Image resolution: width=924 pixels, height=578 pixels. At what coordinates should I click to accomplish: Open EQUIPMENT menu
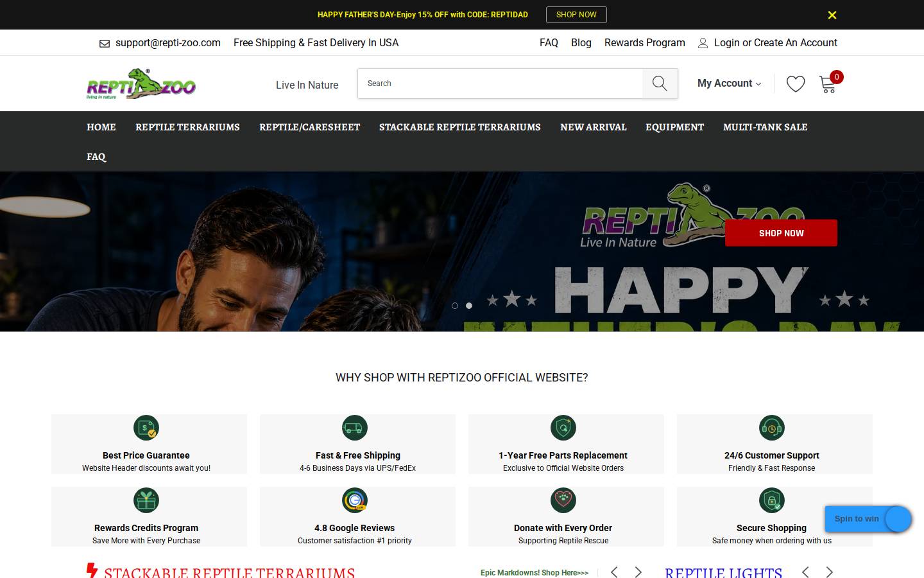point(674,127)
